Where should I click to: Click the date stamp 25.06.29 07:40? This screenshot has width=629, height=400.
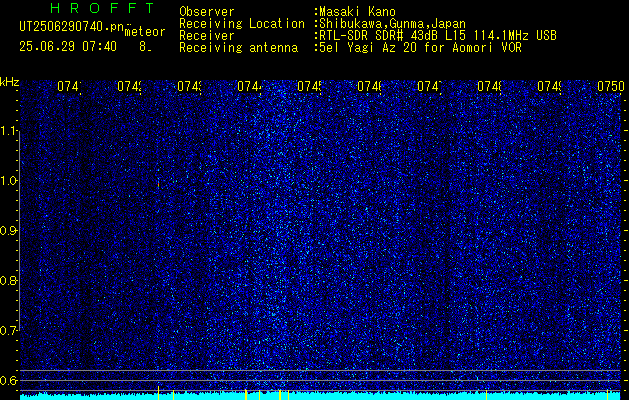pos(68,47)
